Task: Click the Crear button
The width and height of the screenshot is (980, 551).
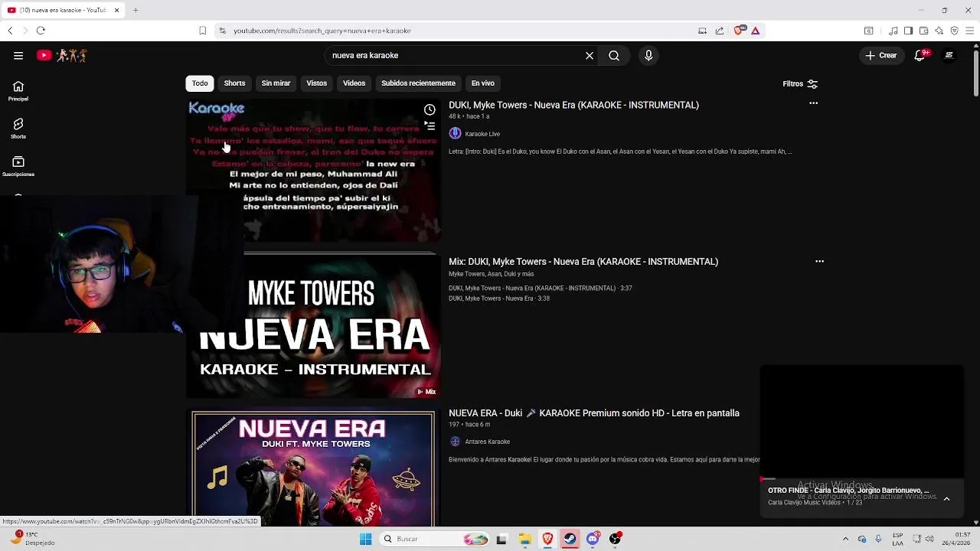Action: pos(881,55)
